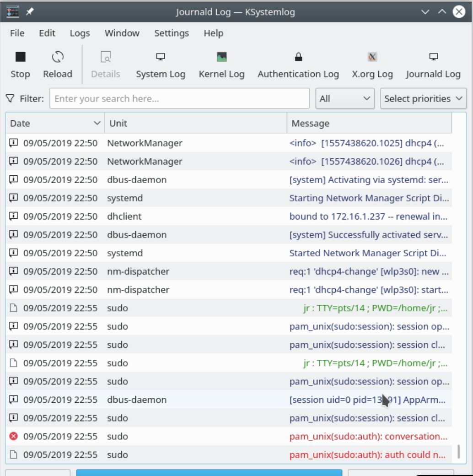Click the blue progress bar at the bottom
Screen dimensions: 473x476
click(x=209, y=473)
